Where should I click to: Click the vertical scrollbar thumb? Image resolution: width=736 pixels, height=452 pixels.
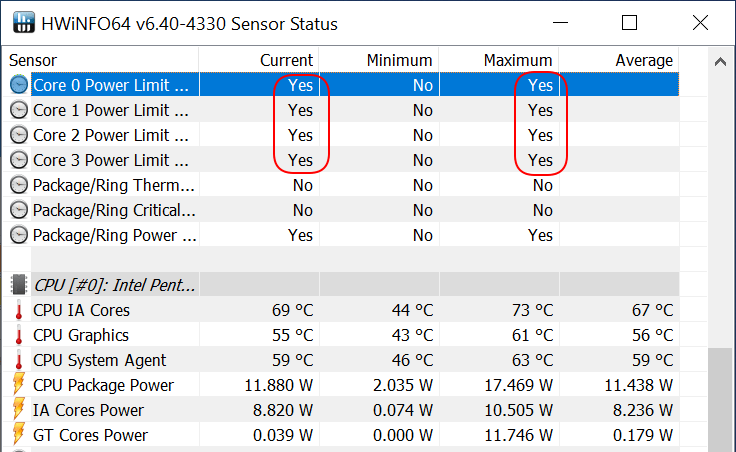[x=720, y=399]
